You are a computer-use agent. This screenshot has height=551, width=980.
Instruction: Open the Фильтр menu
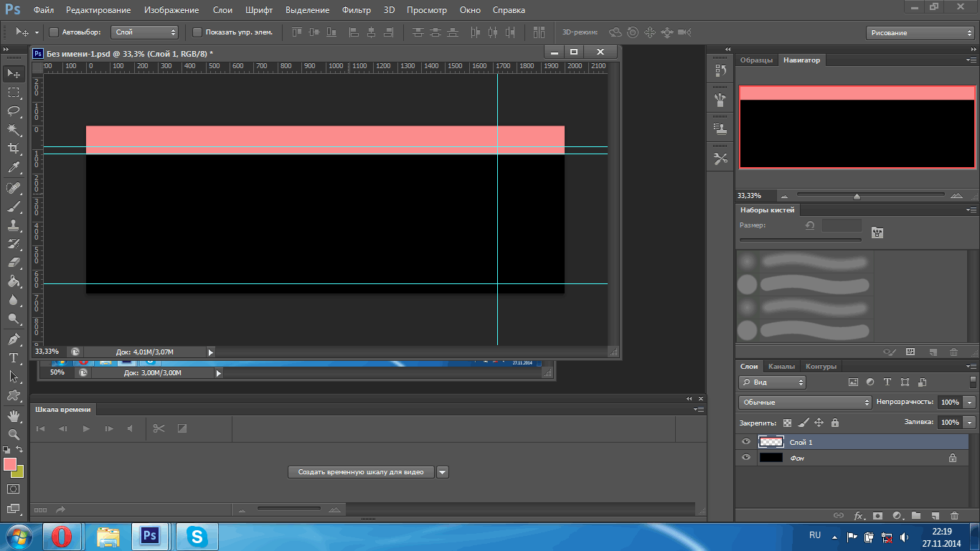356,10
